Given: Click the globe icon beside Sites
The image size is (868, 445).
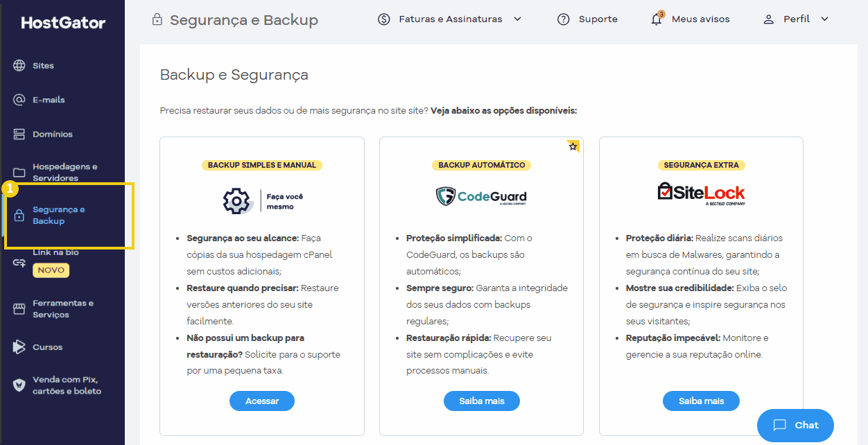Looking at the screenshot, I should (19, 66).
